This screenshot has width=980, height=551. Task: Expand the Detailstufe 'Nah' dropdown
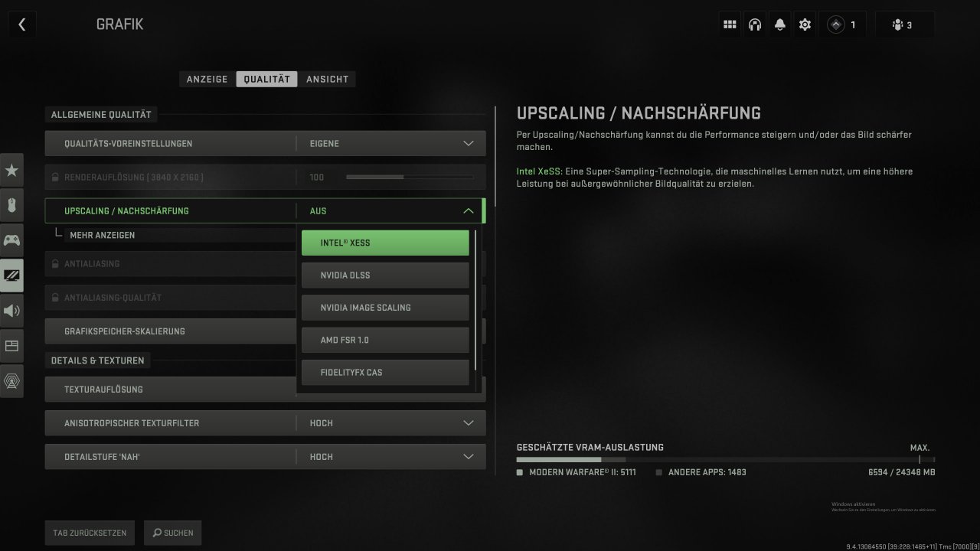tap(265, 456)
